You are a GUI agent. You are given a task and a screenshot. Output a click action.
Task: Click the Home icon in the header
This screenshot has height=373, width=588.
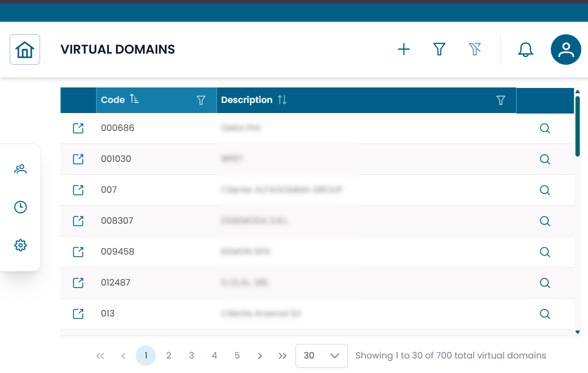click(x=25, y=49)
